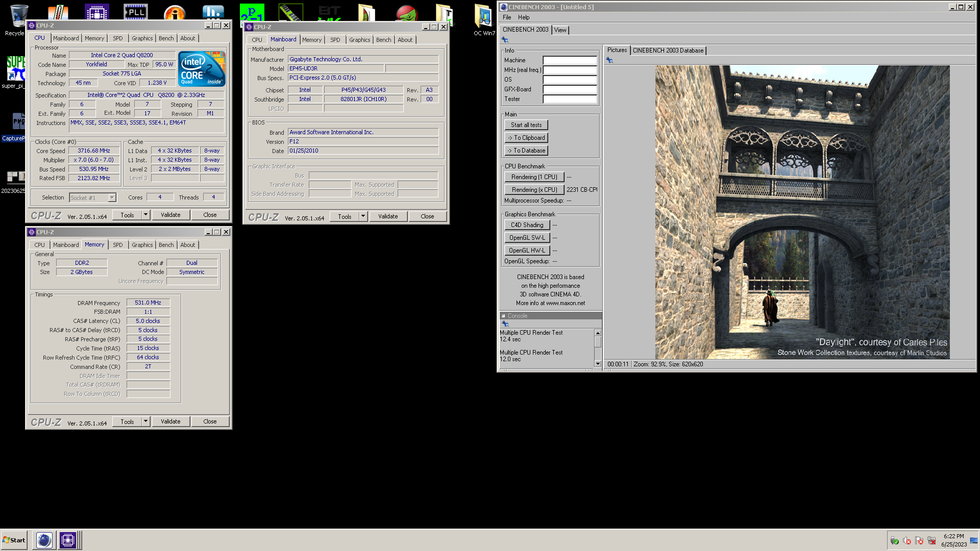Open Tools dropdown arrow in Mainboard window
The height and width of the screenshot is (551, 980).
(363, 216)
